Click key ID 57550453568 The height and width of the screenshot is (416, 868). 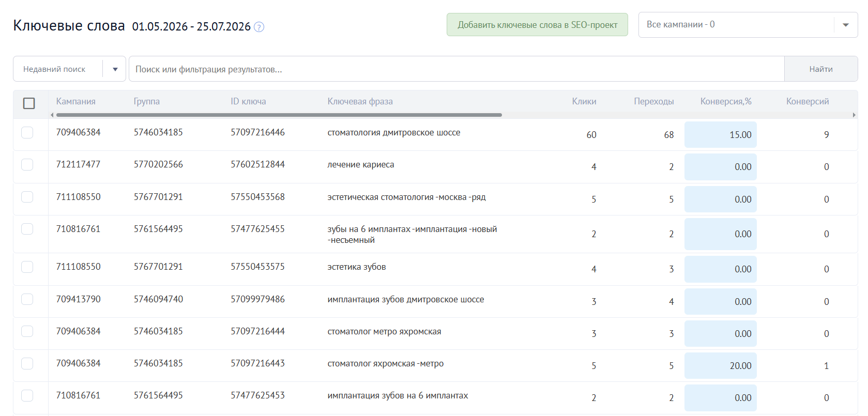(257, 197)
